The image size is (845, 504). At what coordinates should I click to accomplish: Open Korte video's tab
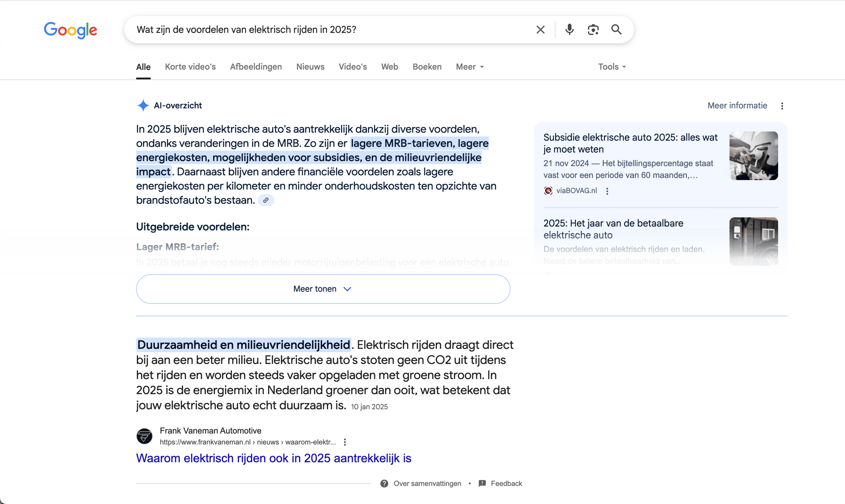point(190,67)
